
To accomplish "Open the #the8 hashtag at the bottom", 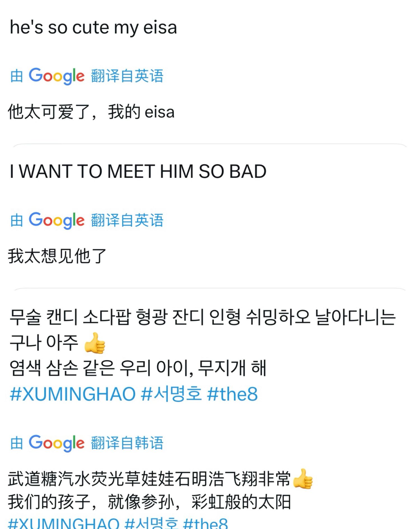I will coord(206,523).
